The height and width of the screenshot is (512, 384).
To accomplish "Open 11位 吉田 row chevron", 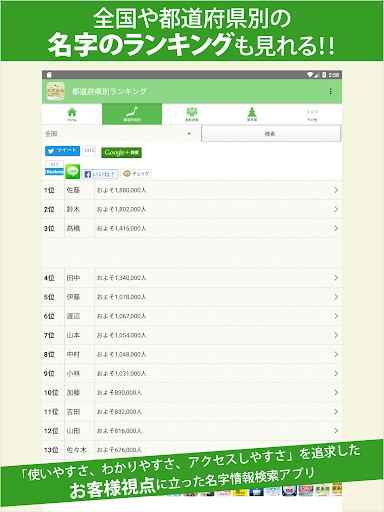I will tap(336, 412).
